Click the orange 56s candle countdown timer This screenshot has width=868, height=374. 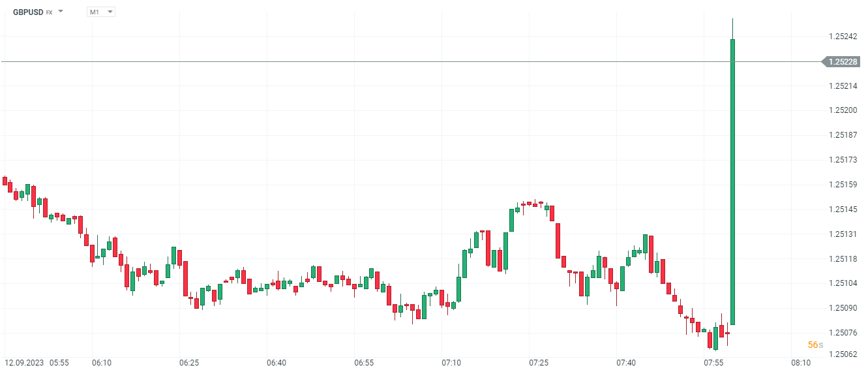click(x=815, y=345)
